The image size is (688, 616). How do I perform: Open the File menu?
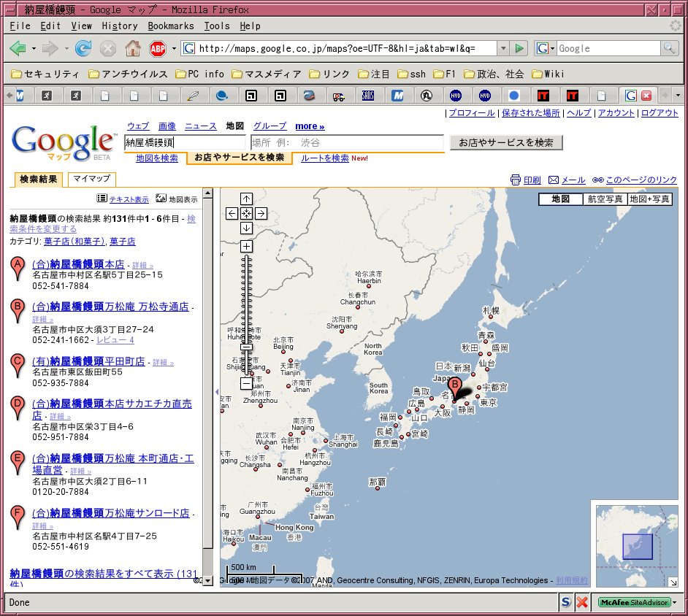point(20,26)
